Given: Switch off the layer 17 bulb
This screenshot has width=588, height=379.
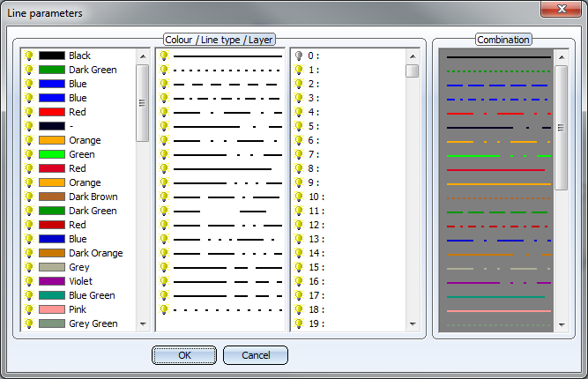Looking at the screenshot, I should tap(299, 295).
